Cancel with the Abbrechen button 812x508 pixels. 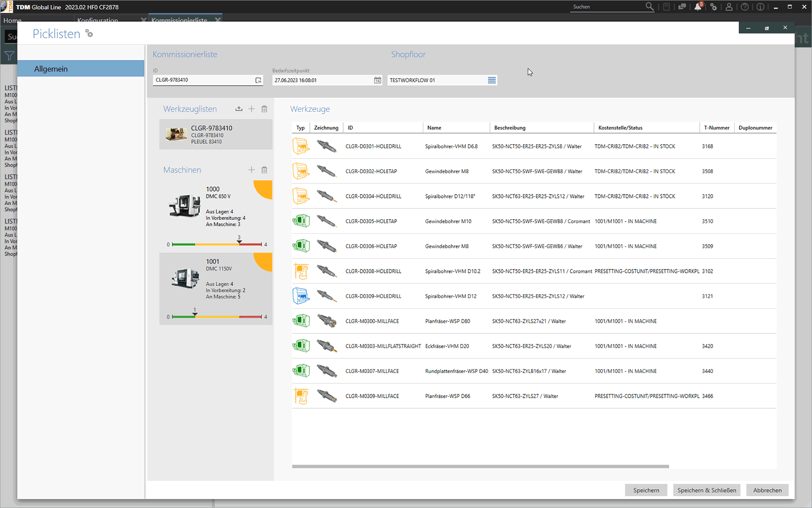pyautogui.click(x=767, y=490)
